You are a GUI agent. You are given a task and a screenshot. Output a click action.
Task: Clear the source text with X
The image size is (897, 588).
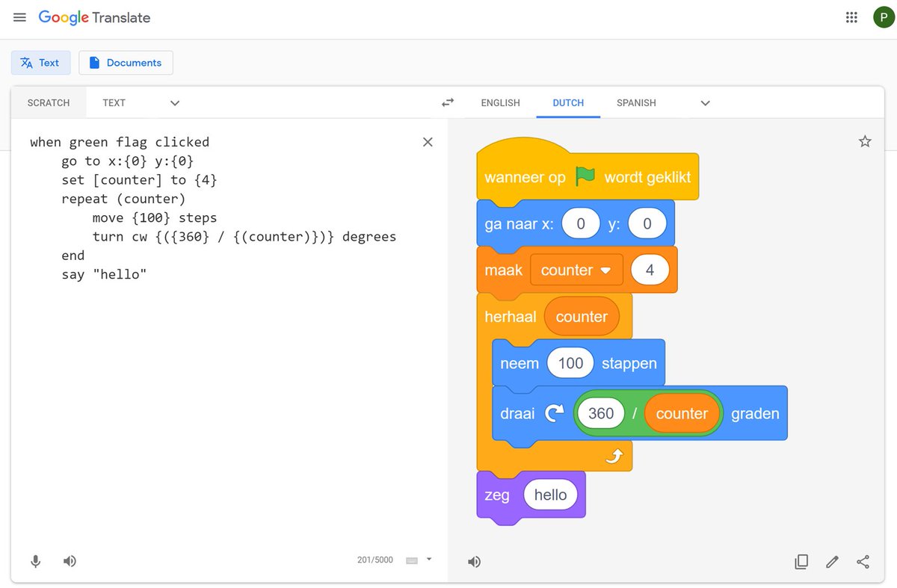point(428,142)
